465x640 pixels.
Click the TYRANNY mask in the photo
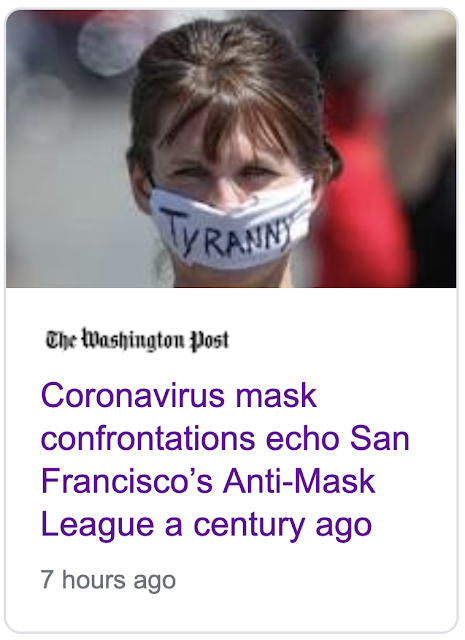tap(229, 226)
